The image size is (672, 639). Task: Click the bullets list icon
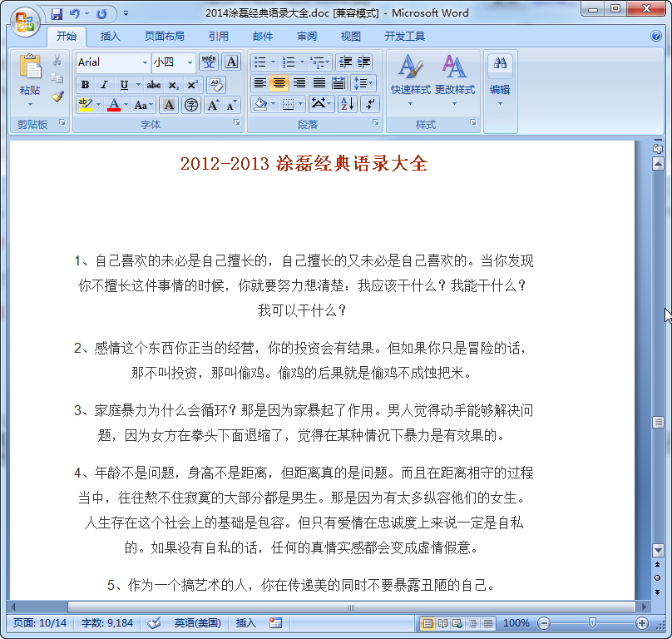click(260, 62)
